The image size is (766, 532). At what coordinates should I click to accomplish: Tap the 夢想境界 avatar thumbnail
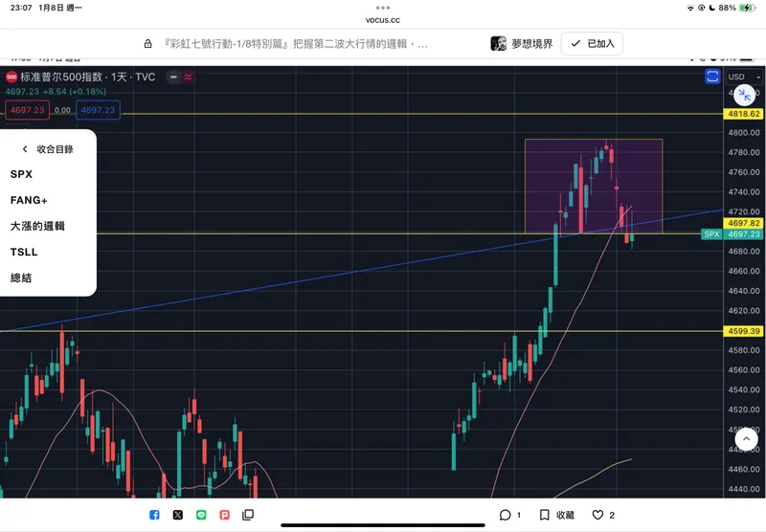498,43
